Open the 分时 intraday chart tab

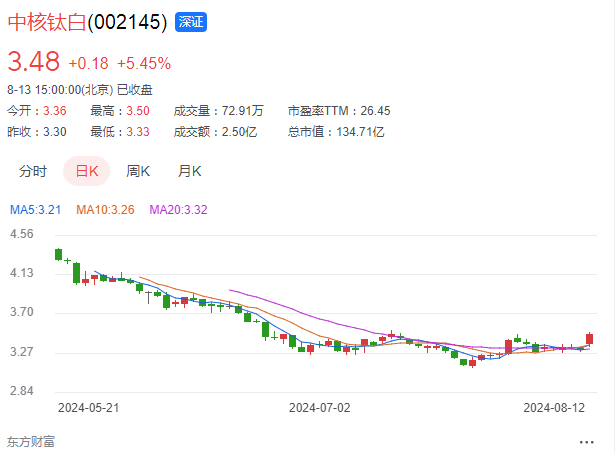point(33,171)
